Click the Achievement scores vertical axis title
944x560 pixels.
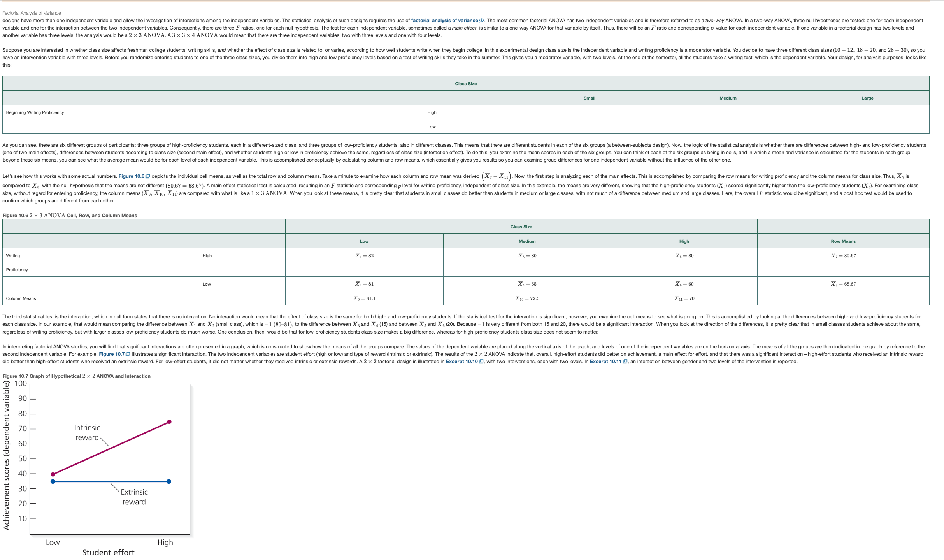tap(6, 455)
